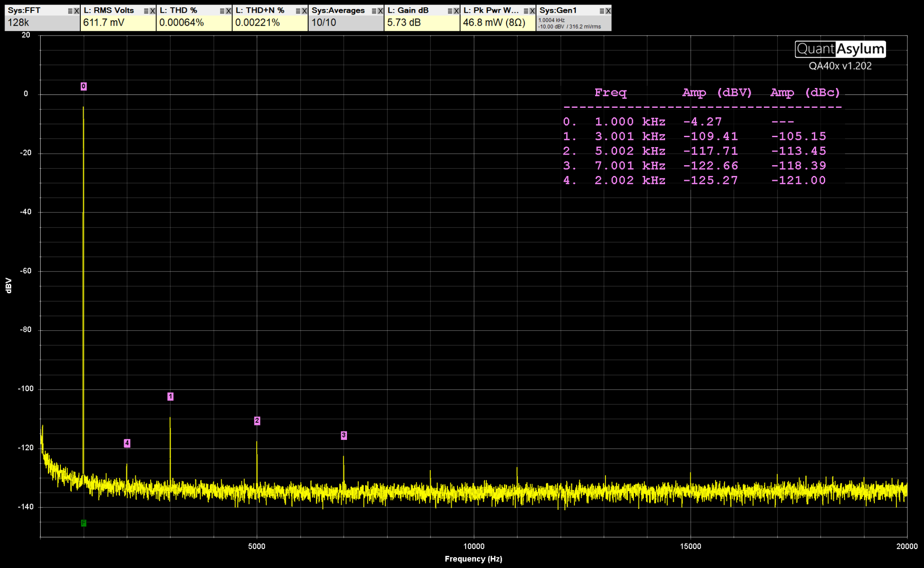Click the 10000 x-axis tick label
This screenshot has width=924, height=568.
pyautogui.click(x=474, y=546)
